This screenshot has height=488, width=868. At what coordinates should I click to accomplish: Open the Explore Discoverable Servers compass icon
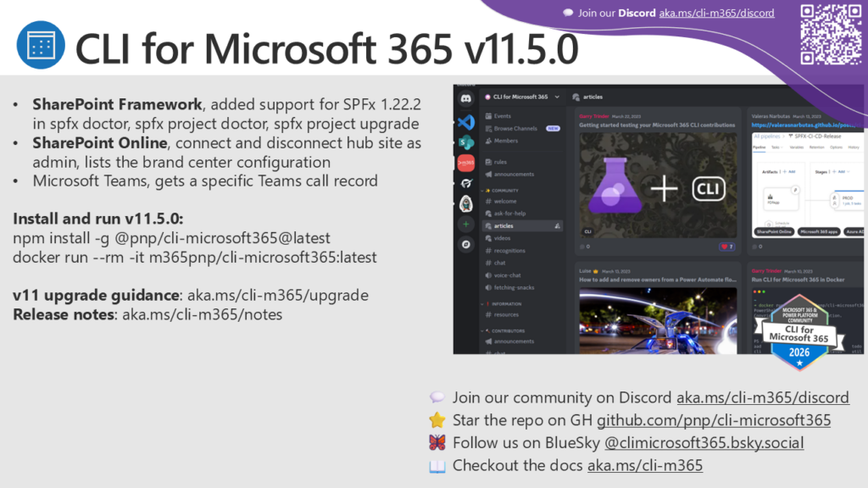[466, 244]
